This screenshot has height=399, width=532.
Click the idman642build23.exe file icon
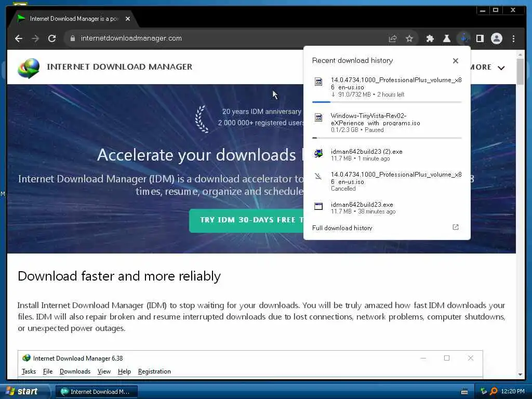pos(318,206)
